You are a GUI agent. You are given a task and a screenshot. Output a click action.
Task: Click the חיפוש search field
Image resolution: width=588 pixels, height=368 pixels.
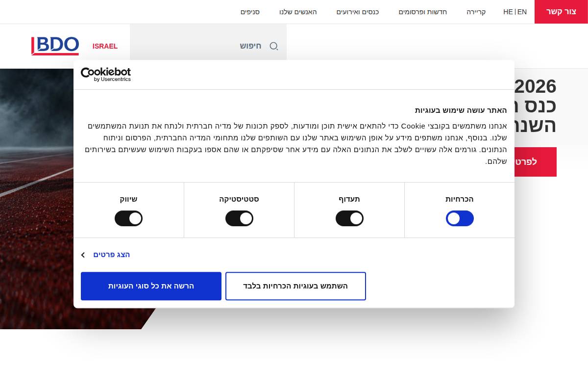[208, 46]
